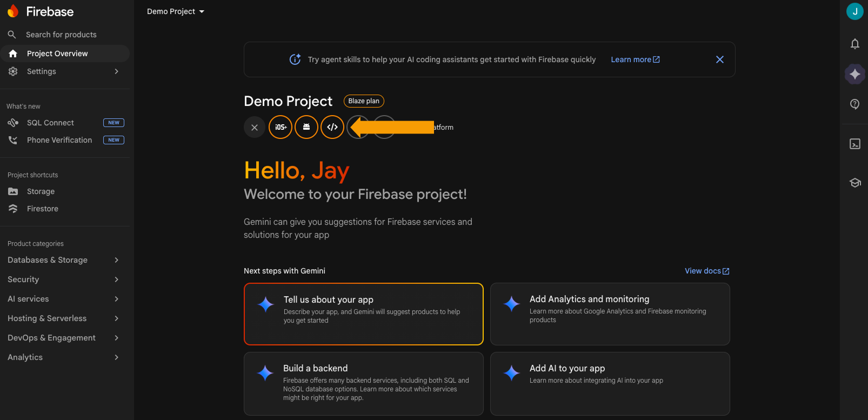Click Learn more link in banner
Image resolution: width=868 pixels, height=420 pixels.
click(635, 59)
